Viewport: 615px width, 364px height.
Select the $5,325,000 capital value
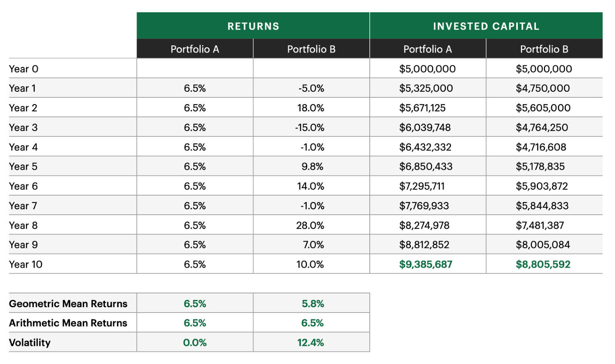(x=426, y=88)
